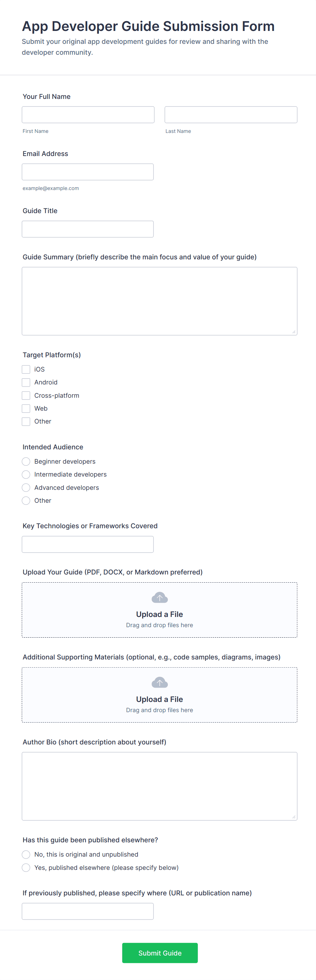Select Beginner developers radio option

tap(26, 461)
